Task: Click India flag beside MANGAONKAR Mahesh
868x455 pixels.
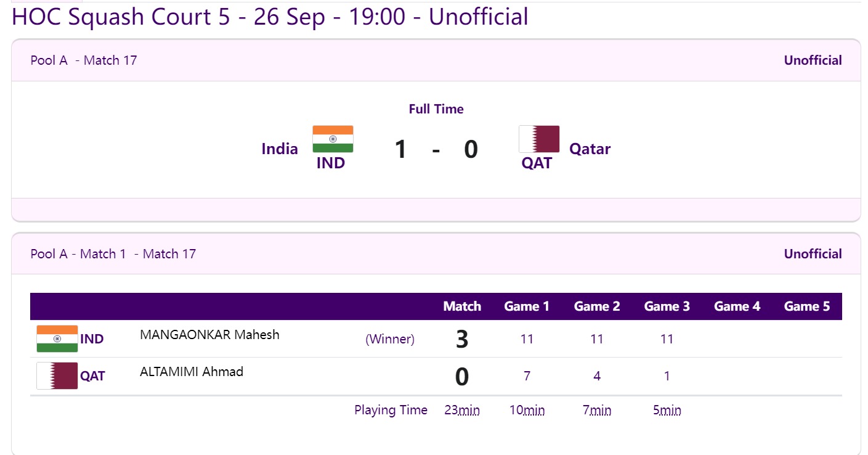Action: pos(57,338)
